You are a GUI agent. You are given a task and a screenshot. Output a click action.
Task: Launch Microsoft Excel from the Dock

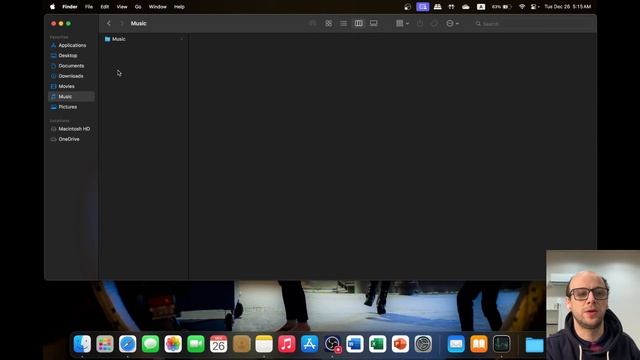[x=378, y=344]
